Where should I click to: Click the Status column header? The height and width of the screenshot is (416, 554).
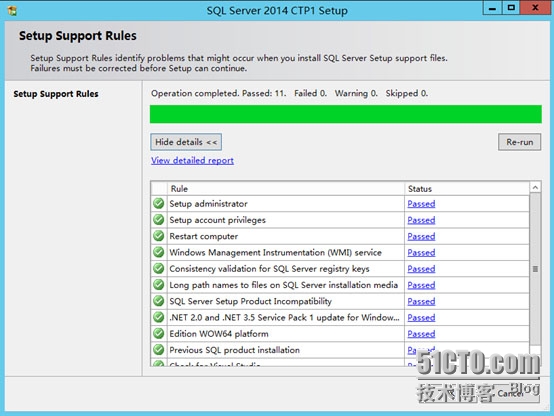pyautogui.click(x=467, y=189)
